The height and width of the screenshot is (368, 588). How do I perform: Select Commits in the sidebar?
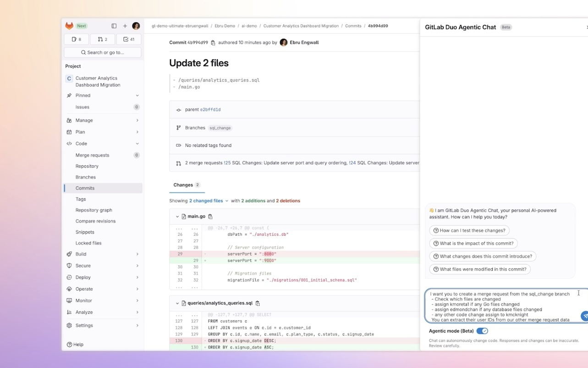pos(103,188)
